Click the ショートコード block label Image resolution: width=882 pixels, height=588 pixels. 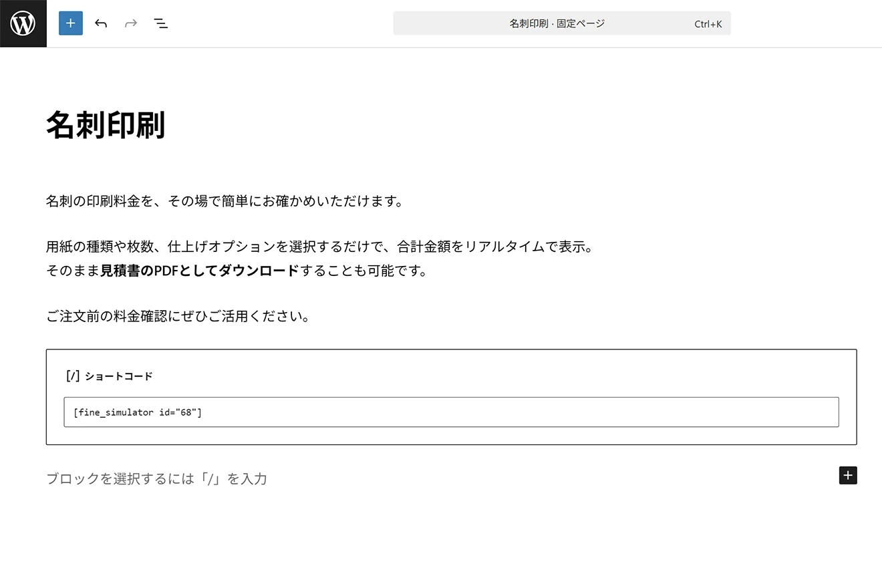(x=119, y=376)
